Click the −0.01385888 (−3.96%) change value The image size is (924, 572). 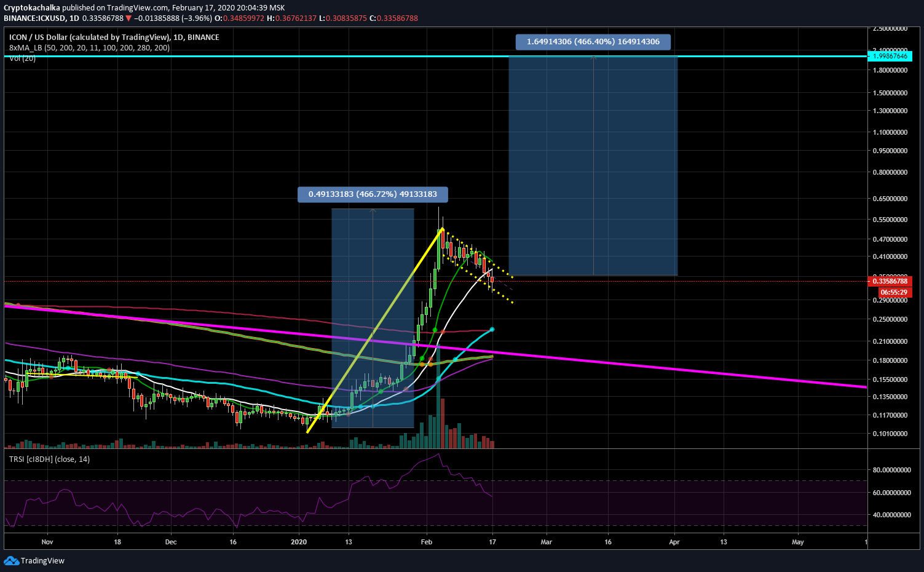[x=173, y=18]
